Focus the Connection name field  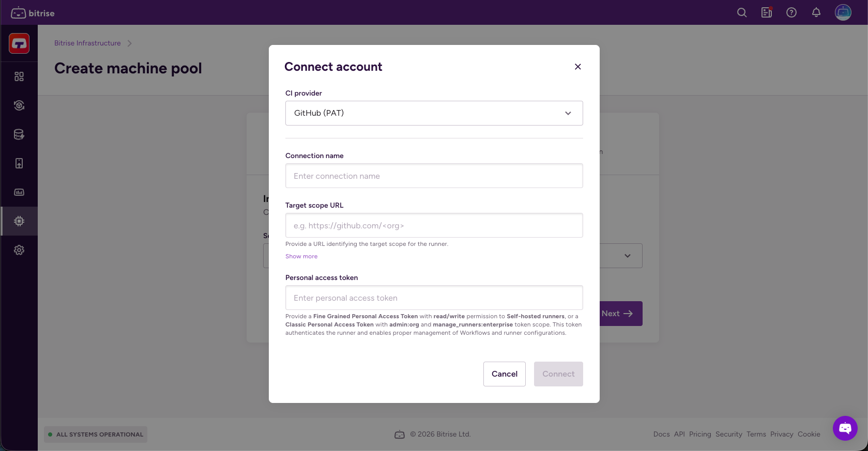click(x=434, y=176)
